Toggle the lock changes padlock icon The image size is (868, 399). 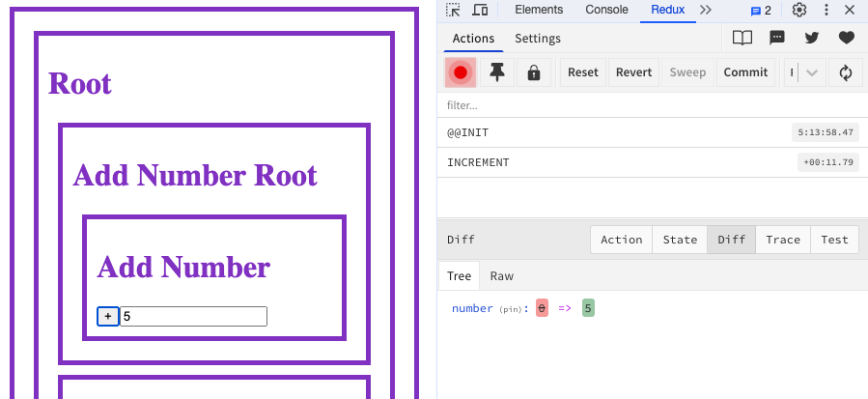point(534,72)
